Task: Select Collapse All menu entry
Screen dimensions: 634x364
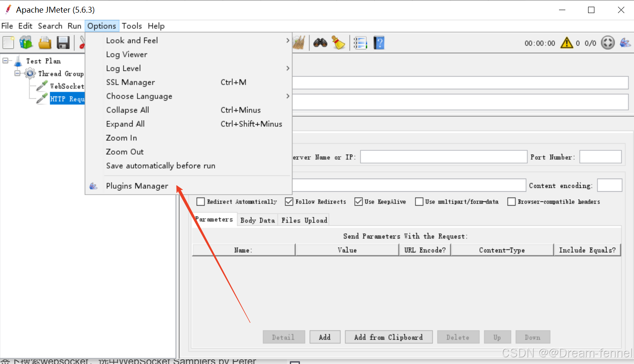Action: [189, 110]
